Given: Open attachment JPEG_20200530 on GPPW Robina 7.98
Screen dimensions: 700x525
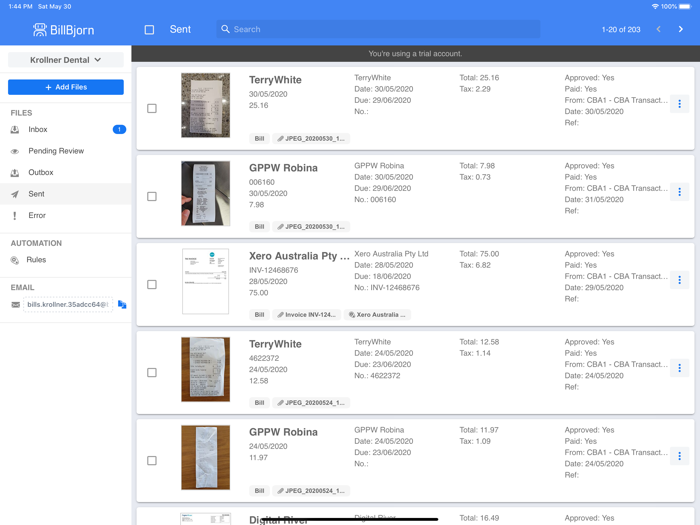Looking at the screenshot, I should [311, 226].
